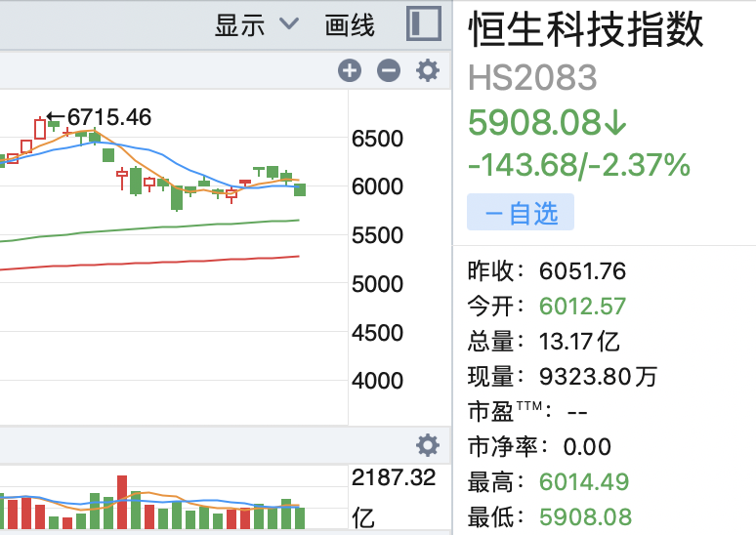Click the HS2083 ticker code

[532, 77]
